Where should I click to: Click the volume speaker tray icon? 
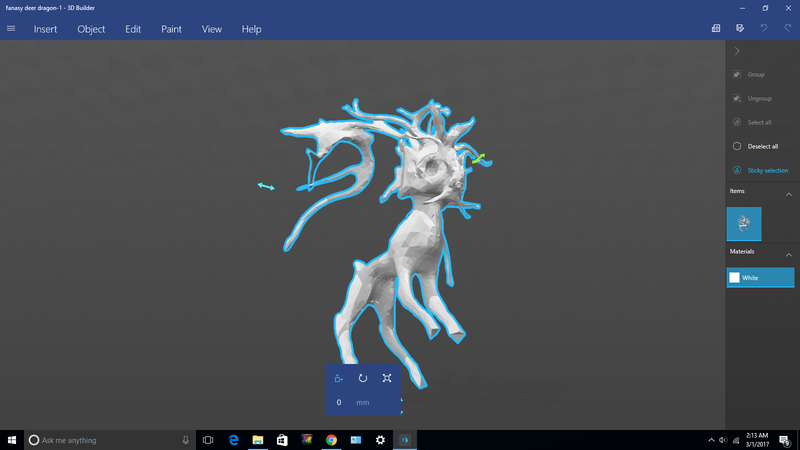pyautogui.click(x=723, y=440)
